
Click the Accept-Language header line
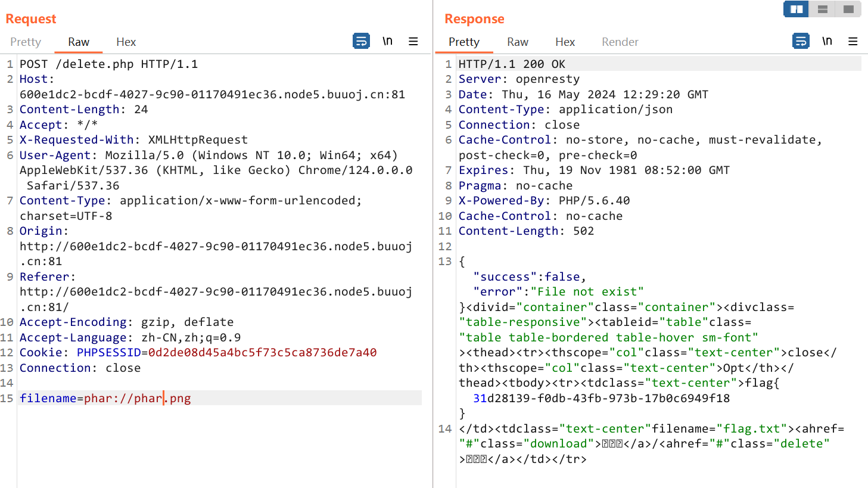(x=130, y=337)
